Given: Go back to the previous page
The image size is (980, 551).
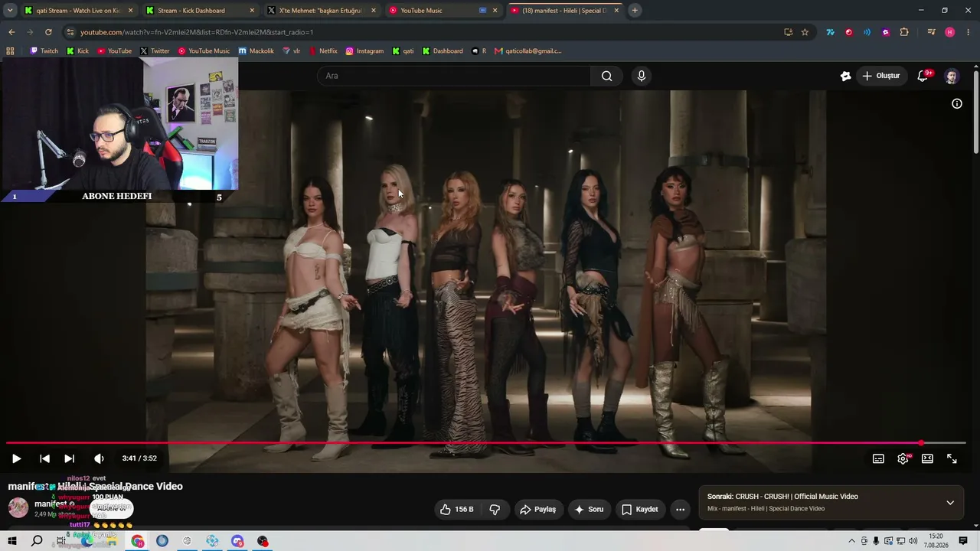Looking at the screenshot, I should [x=11, y=32].
